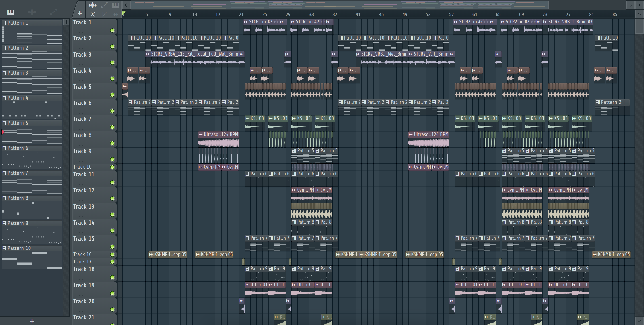Toggle the Track 3 mute LED

[x=112, y=63]
